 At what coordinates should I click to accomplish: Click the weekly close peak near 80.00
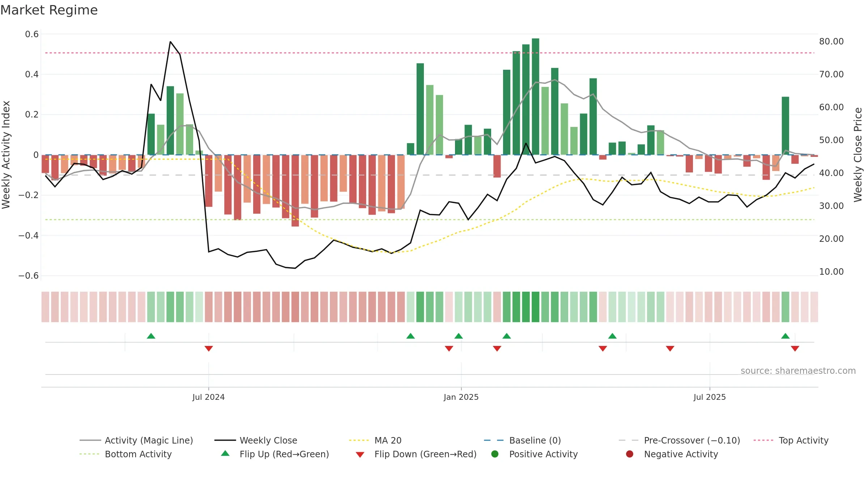170,42
